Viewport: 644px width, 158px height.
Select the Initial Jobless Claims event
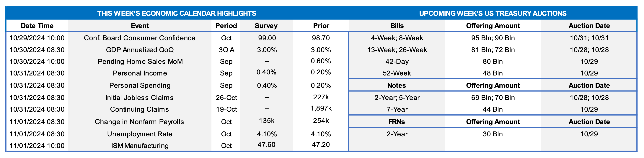click(x=139, y=98)
